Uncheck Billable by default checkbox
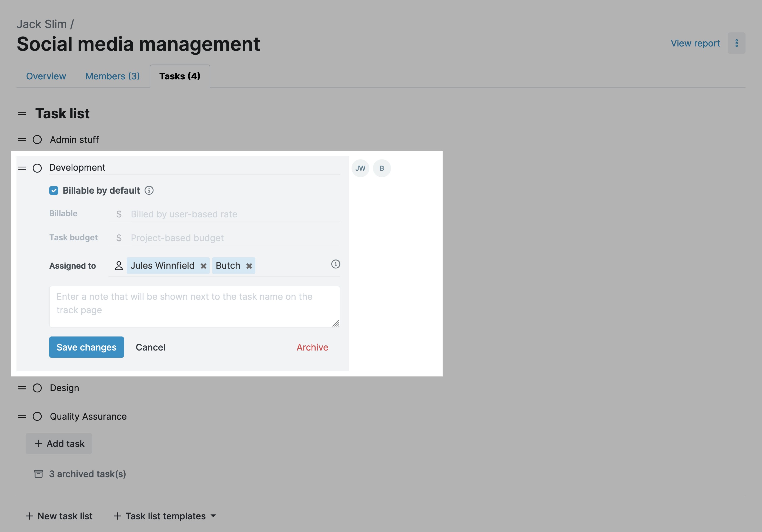This screenshot has height=532, width=762. (x=54, y=190)
